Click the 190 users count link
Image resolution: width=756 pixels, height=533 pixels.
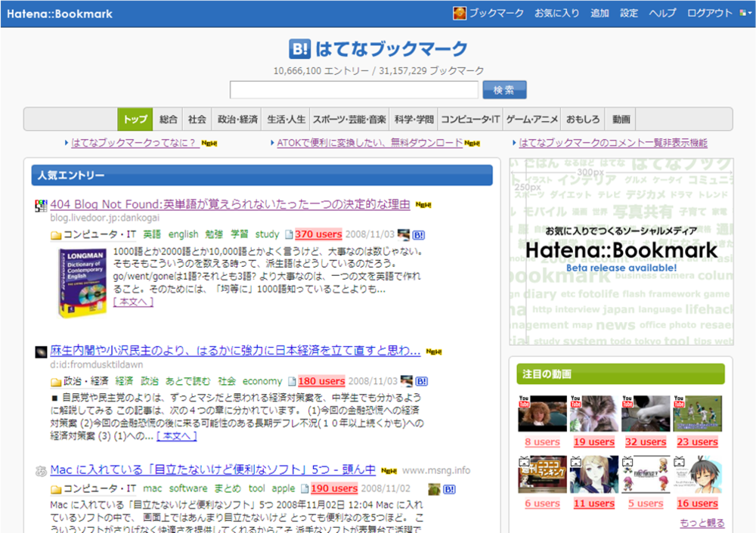[x=334, y=488]
